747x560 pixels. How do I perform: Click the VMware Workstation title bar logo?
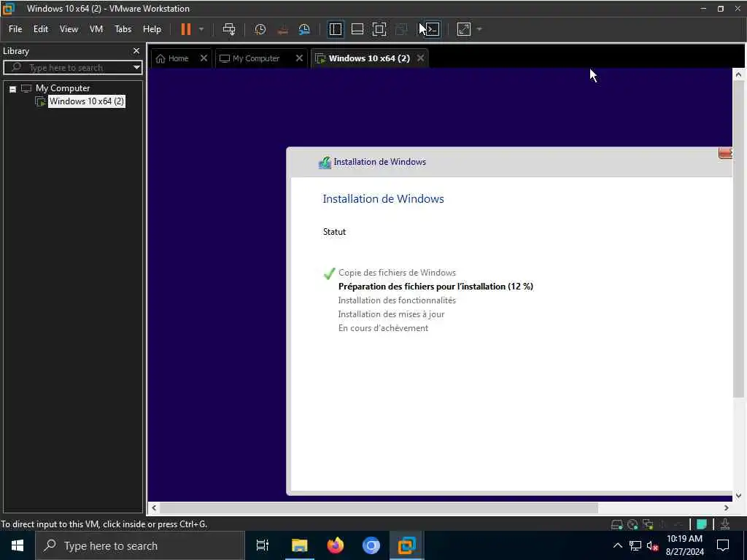[x=8, y=8]
